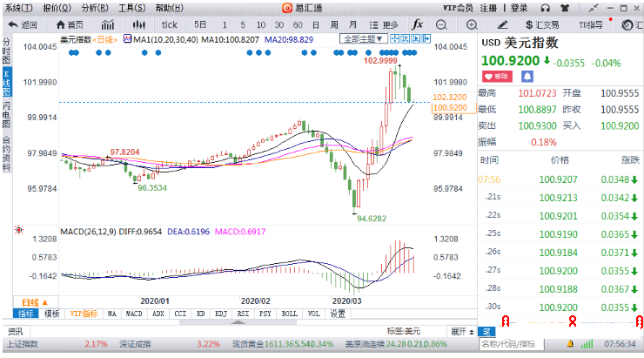The image size is (644, 358).
Task: Click the 注册 register link
Action: coord(488,8)
